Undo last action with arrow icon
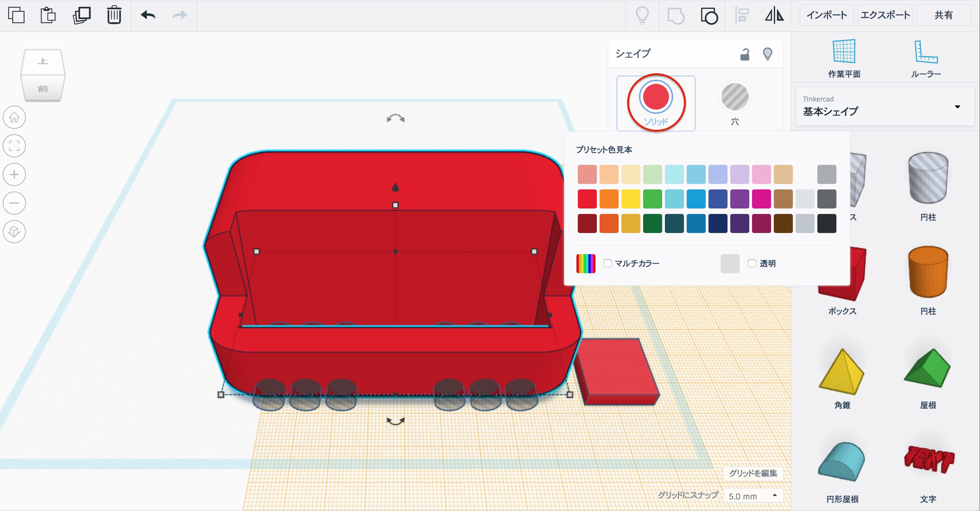The height and width of the screenshot is (511, 980). pos(148,15)
